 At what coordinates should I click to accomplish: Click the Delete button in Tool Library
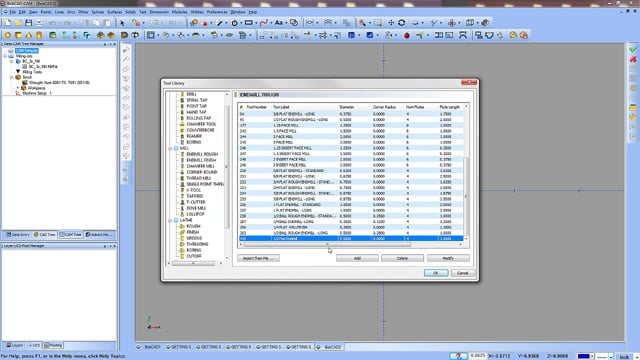402,258
